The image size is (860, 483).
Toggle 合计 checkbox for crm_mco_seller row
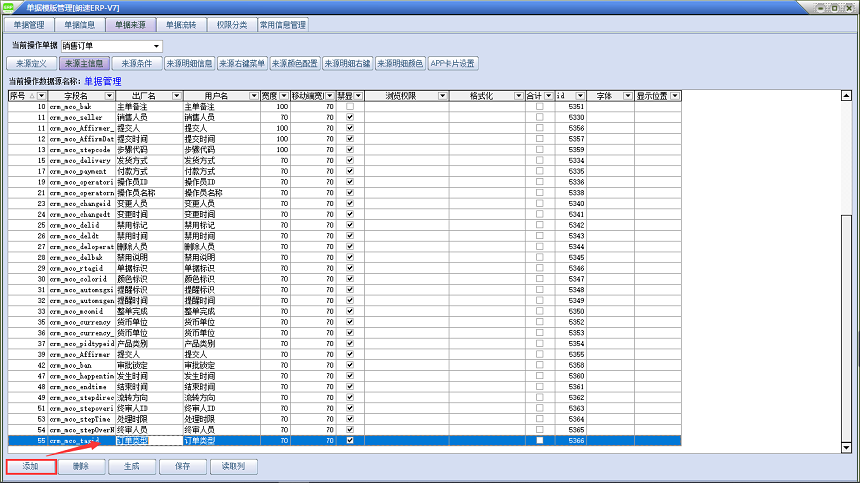[540, 117]
